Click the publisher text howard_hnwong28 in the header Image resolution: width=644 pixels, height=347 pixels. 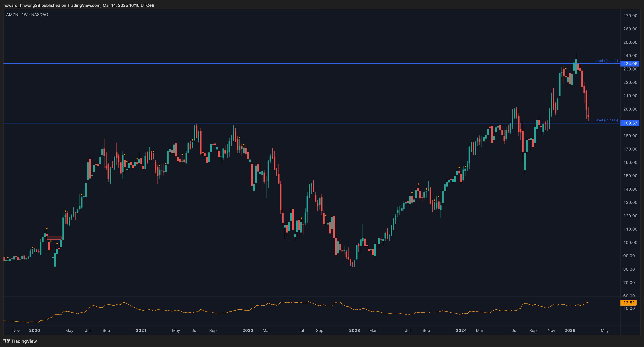pos(21,5)
